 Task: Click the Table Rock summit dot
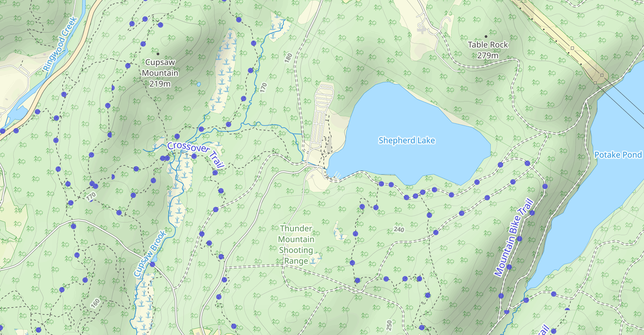tap(486, 36)
